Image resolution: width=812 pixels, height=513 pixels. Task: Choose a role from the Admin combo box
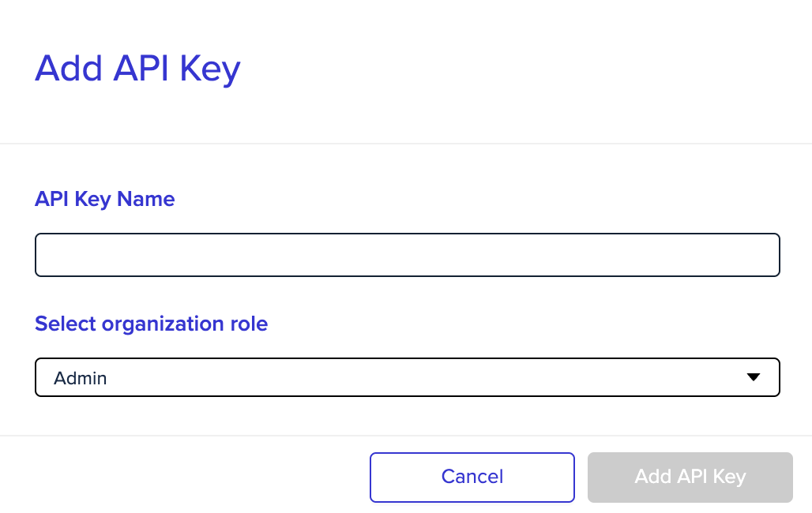click(408, 377)
